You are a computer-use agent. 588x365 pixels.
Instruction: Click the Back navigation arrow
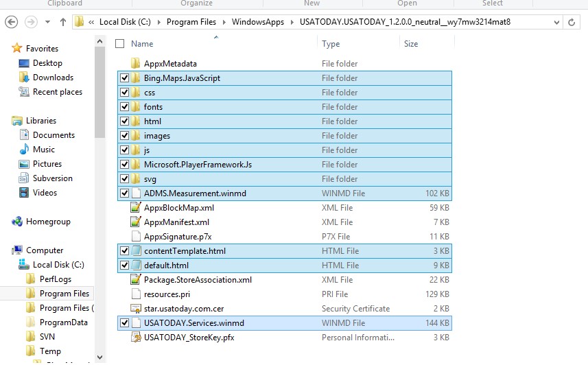pos(11,22)
